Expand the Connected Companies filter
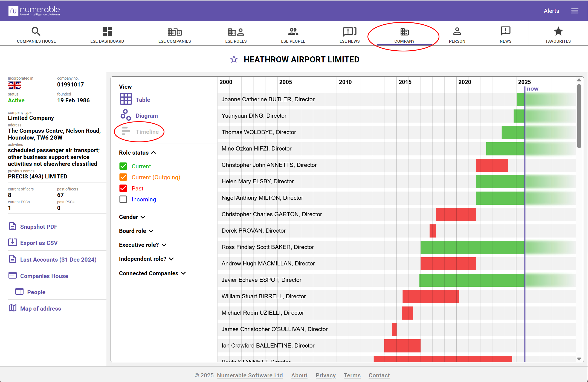Image resolution: width=588 pixels, height=382 pixels. [x=152, y=273]
